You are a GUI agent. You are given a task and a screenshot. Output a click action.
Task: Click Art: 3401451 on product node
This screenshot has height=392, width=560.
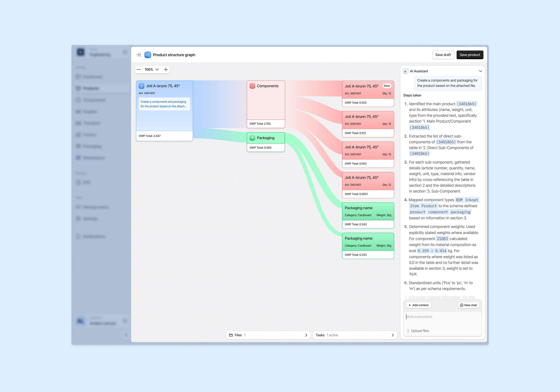click(147, 93)
